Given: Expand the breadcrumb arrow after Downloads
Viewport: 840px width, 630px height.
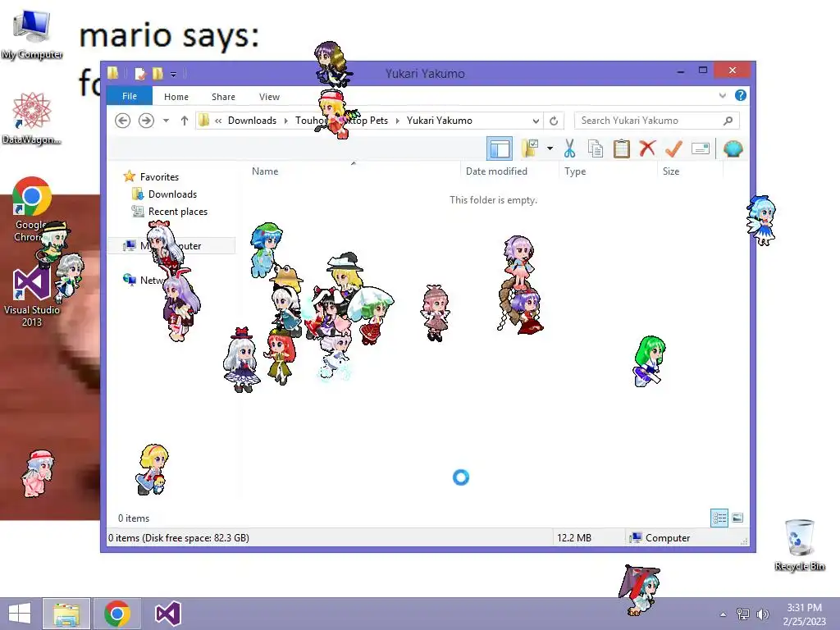Looking at the screenshot, I should point(286,121).
